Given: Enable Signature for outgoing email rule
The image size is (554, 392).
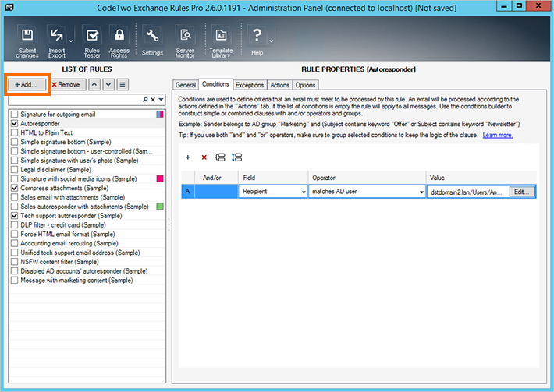Looking at the screenshot, I should 15,115.
